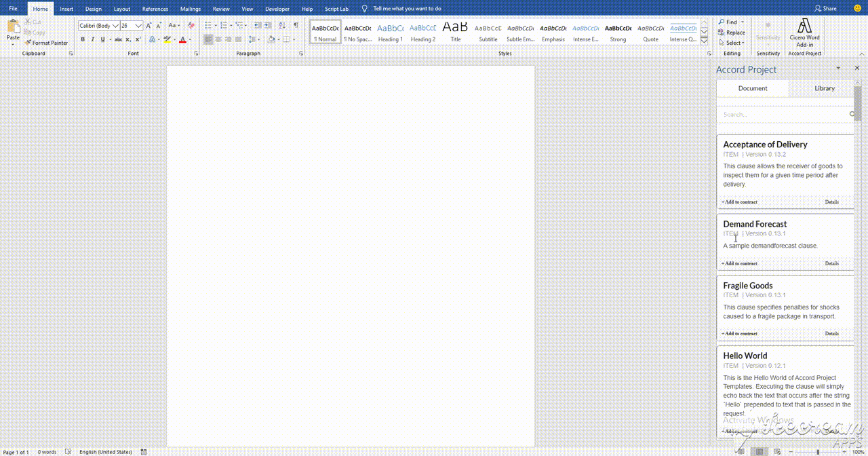
Task: Switch to the Insert ribbon tab
Action: (x=66, y=9)
